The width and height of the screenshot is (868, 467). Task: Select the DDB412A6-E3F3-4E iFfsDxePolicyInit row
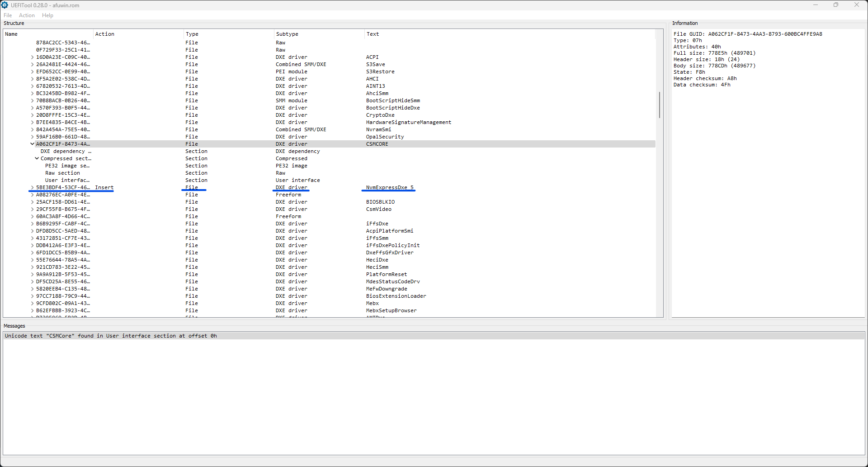point(329,245)
